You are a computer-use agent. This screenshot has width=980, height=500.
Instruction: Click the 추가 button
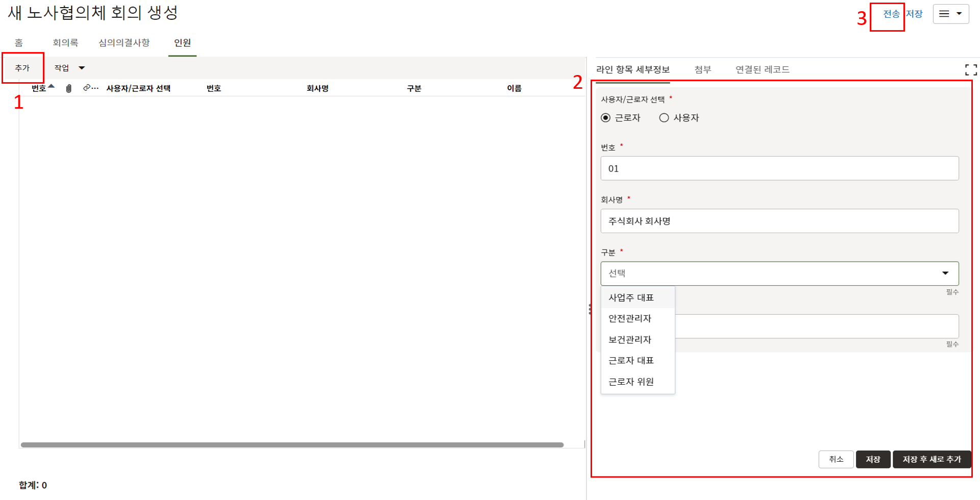[22, 68]
